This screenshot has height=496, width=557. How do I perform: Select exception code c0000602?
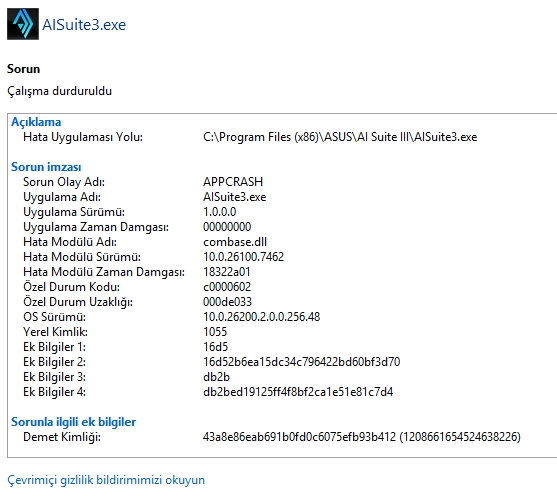pos(227,287)
